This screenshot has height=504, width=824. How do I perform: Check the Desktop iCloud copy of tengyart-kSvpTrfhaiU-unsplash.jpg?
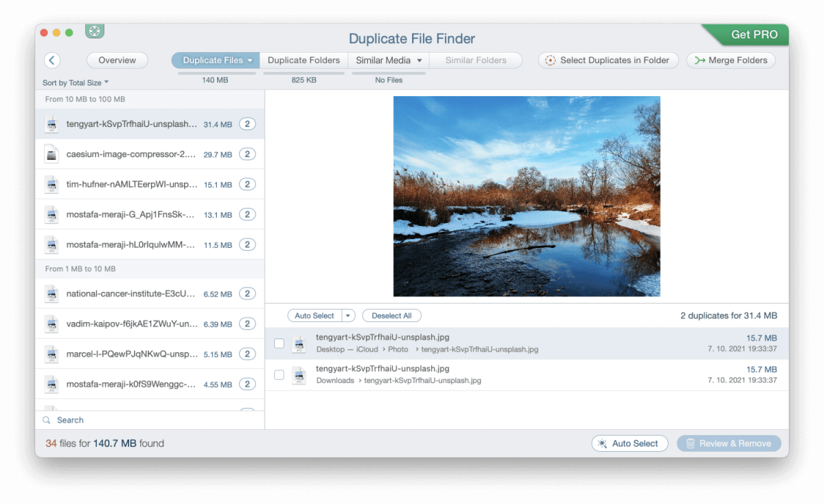coord(279,343)
